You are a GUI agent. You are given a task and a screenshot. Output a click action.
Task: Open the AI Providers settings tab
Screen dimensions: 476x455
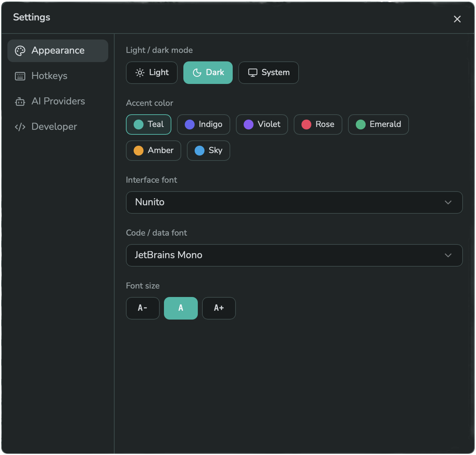point(58,102)
